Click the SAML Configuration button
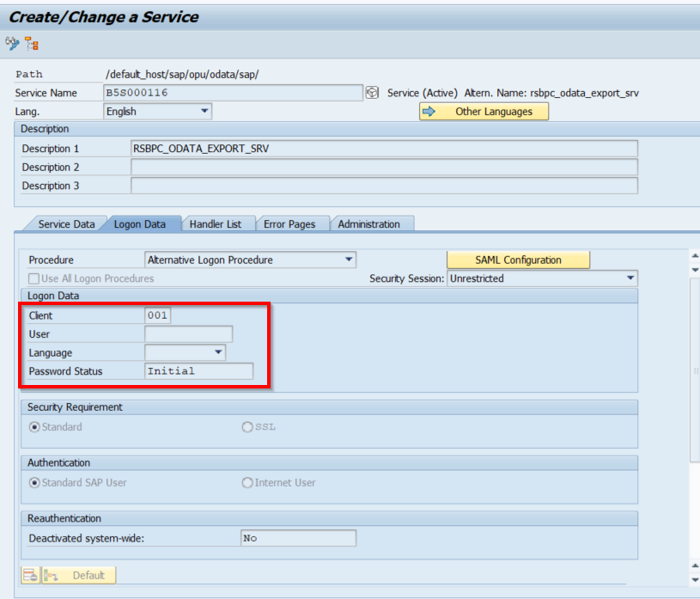 (x=518, y=260)
